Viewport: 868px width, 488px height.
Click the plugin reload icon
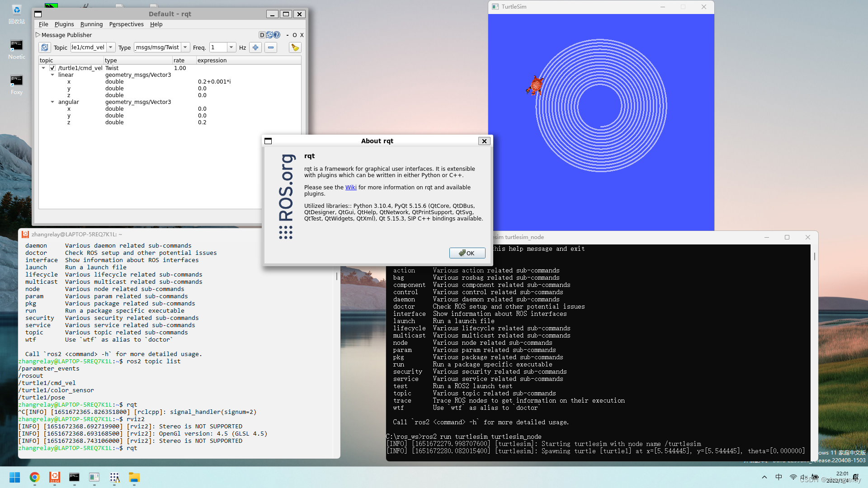(269, 35)
